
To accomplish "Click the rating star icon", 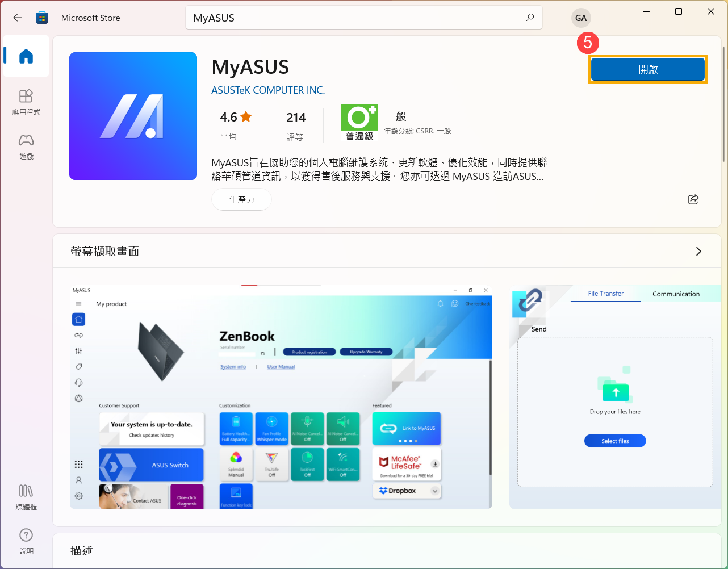I will 246,117.
